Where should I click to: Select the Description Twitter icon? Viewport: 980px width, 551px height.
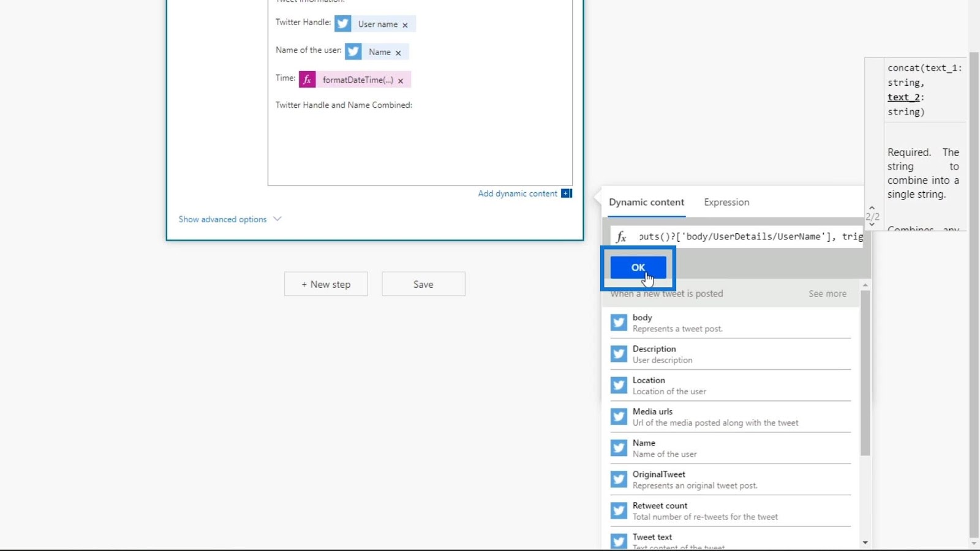click(x=619, y=354)
